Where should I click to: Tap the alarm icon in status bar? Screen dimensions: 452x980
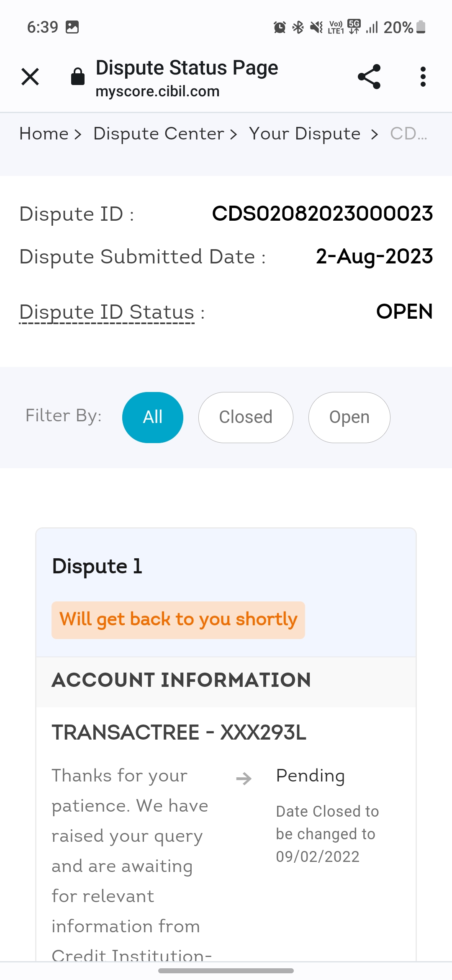pos(280,28)
